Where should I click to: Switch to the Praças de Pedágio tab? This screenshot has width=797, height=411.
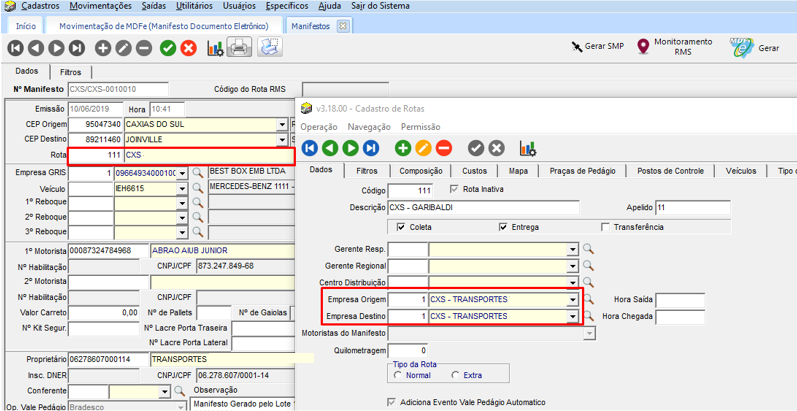point(585,171)
